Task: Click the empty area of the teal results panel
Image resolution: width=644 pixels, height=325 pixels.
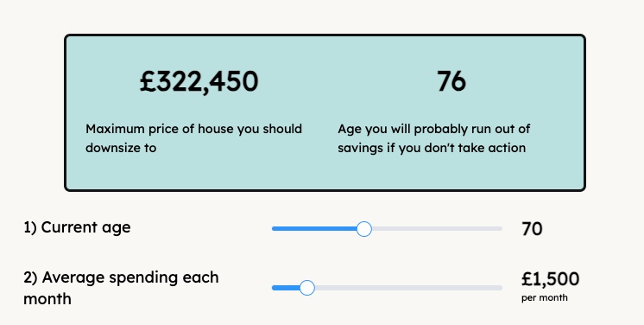Action: 325,173
